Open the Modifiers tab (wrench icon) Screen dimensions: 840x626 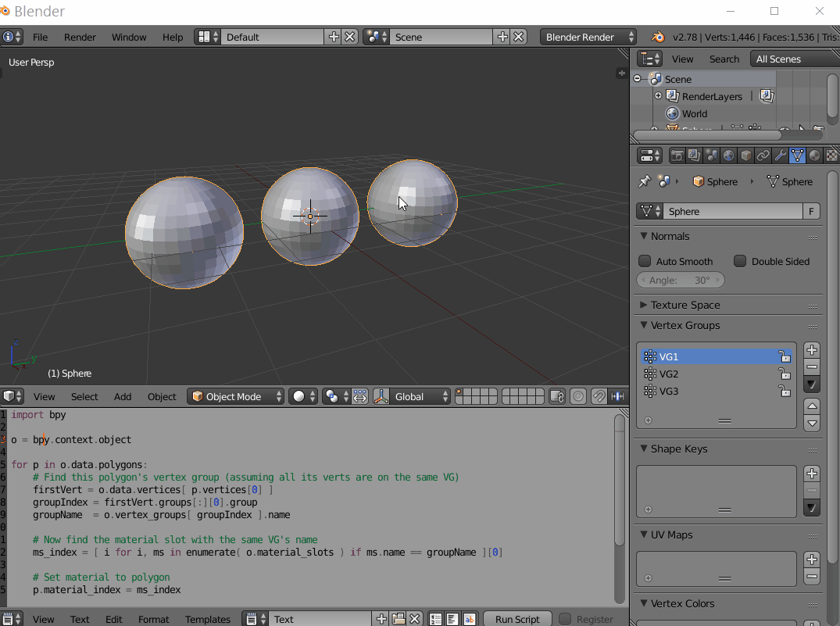pos(781,156)
